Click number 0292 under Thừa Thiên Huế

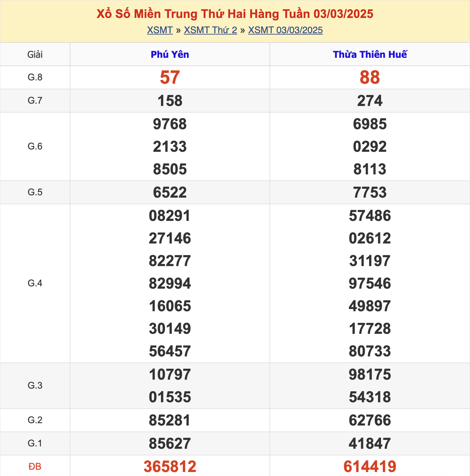tap(370, 146)
